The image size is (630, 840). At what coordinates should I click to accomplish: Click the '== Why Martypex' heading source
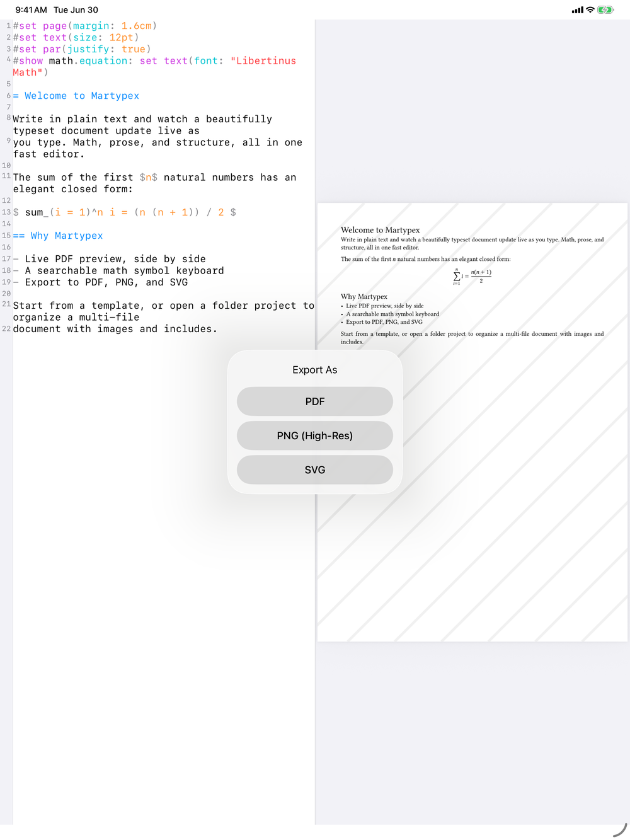[x=58, y=236]
